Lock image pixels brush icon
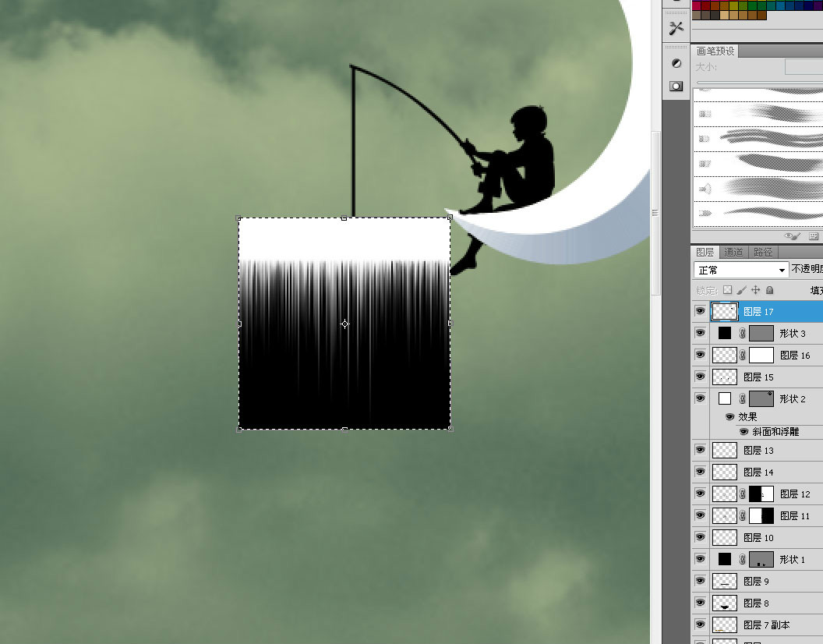 (742, 290)
